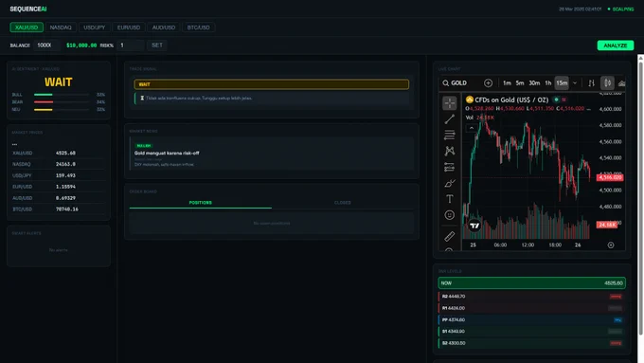The width and height of the screenshot is (644, 363).
Task: Select the ruler measure tool
Action: (x=449, y=236)
